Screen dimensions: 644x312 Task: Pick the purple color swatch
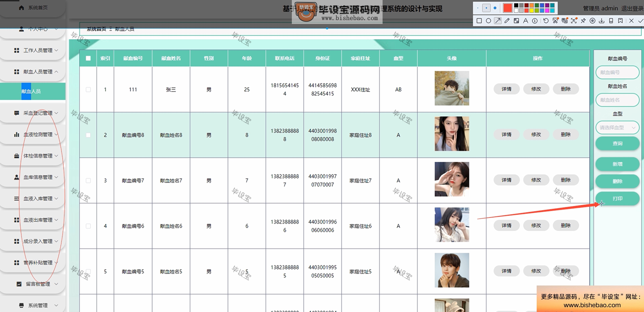click(547, 6)
